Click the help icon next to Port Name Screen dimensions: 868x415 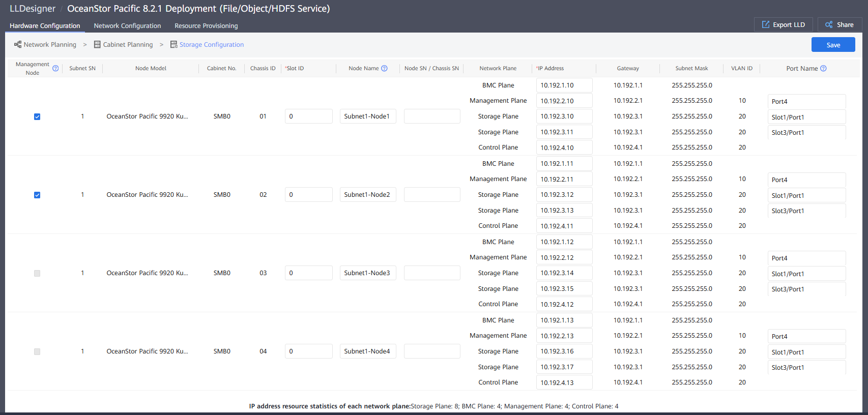point(823,69)
